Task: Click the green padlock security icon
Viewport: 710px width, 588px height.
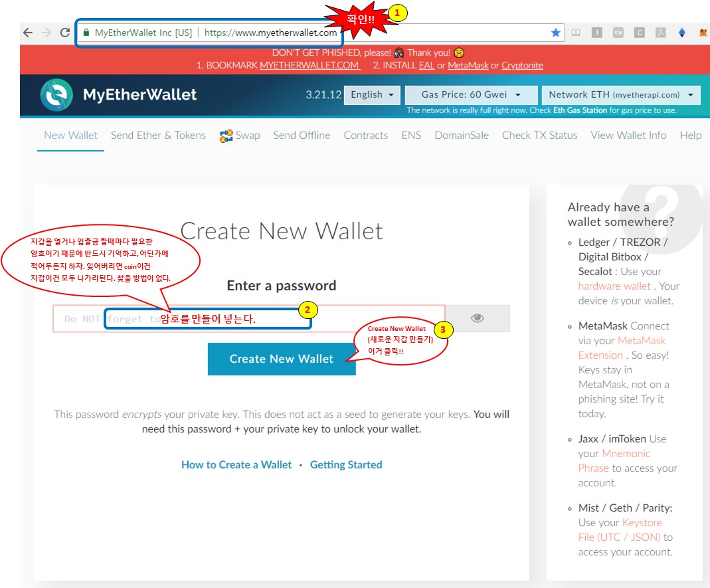Action: [86, 33]
